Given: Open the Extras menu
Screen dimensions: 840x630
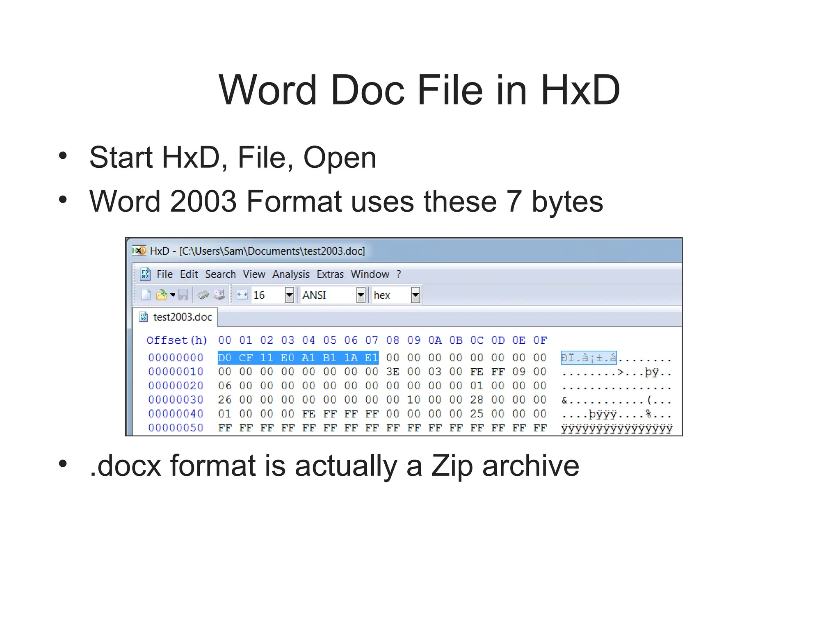Looking at the screenshot, I should pyautogui.click(x=330, y=274).
